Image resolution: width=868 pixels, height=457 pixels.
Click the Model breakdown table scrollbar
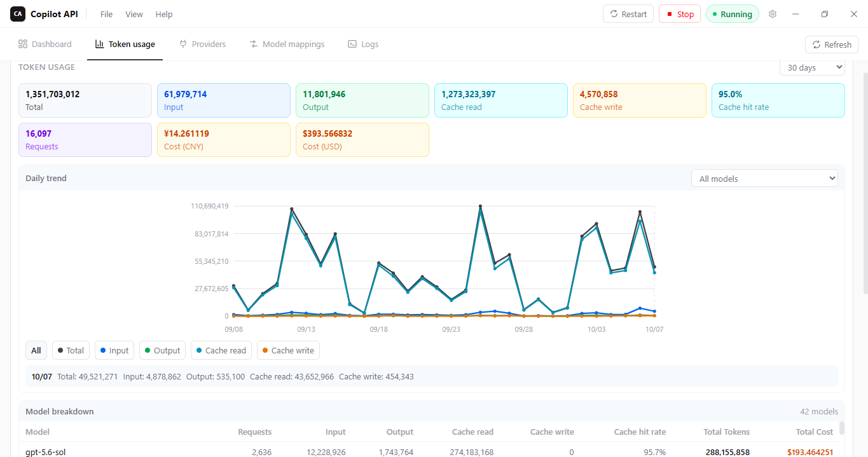pos(842,428)
